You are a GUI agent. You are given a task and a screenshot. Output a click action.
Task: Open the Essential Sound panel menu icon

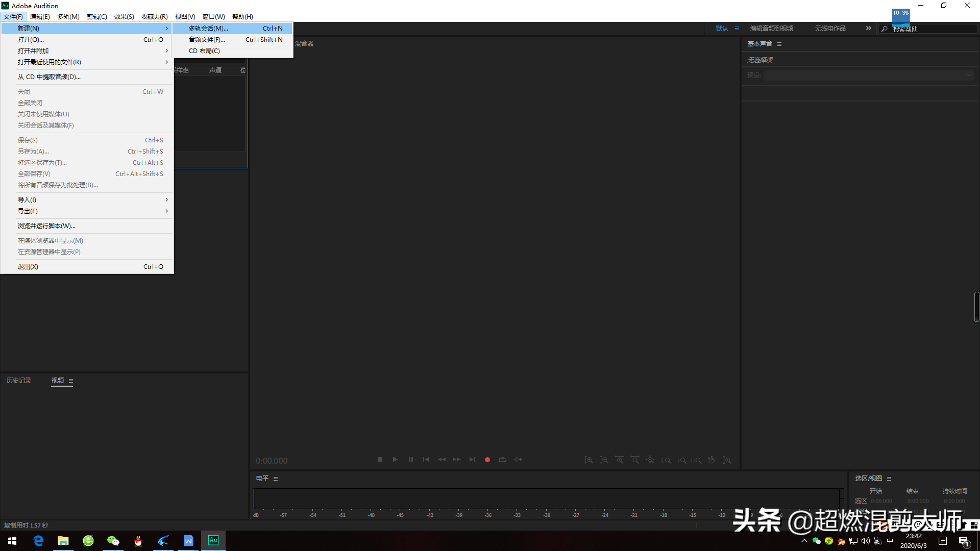pos(779,44)
